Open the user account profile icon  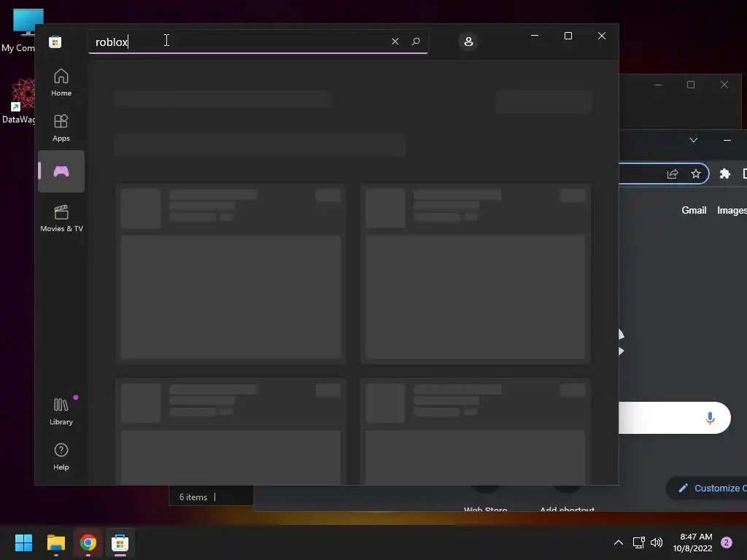tap(468, 42)
